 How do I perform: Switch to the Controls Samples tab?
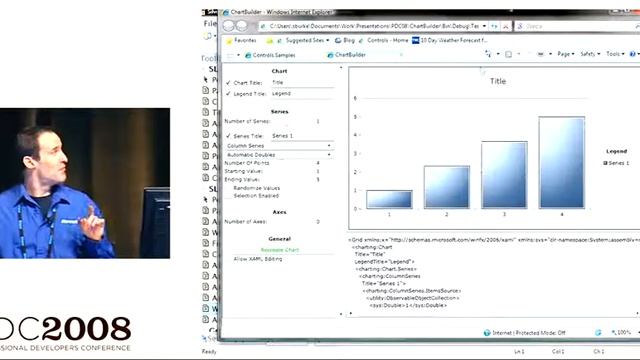pos(270,55)
